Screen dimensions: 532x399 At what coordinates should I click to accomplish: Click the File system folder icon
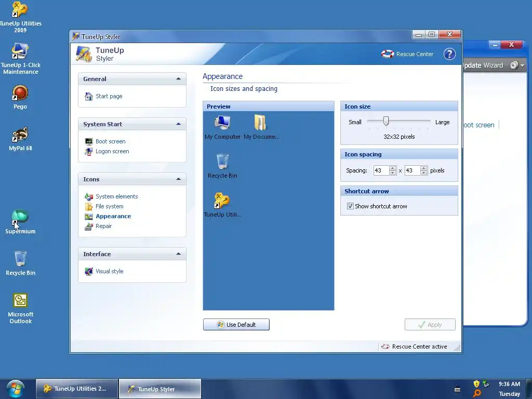pos(88,206)
